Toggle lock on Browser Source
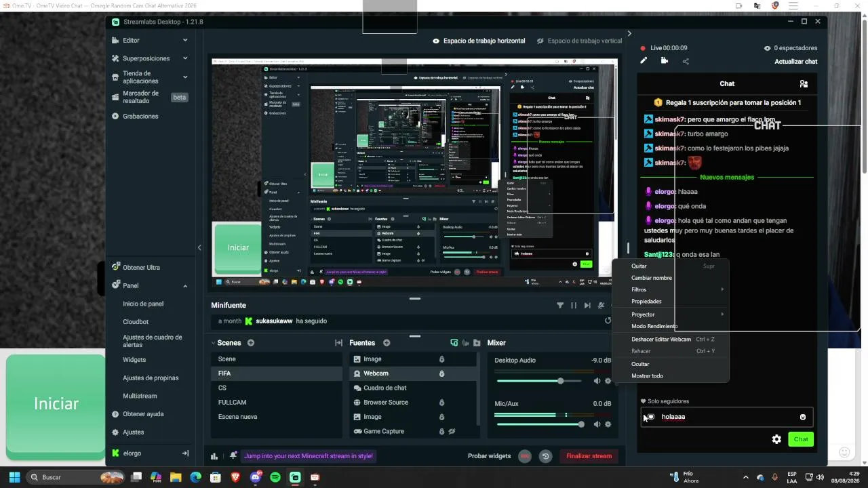This screenshot has width=868, height=488. pos(441,403)
